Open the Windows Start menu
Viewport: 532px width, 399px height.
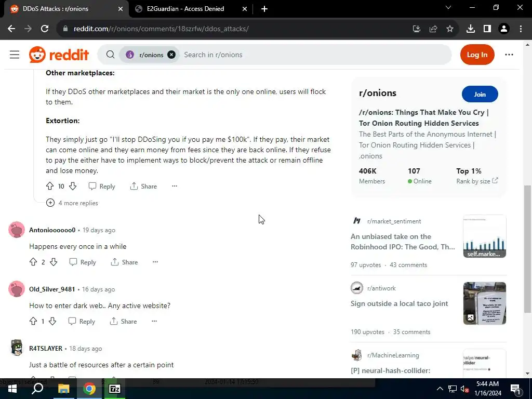tap(12, 389)
